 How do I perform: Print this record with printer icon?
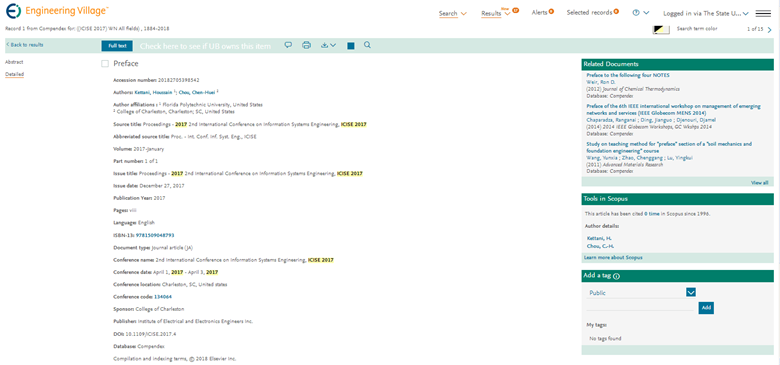pyautogui.click(x=306, y=45)
